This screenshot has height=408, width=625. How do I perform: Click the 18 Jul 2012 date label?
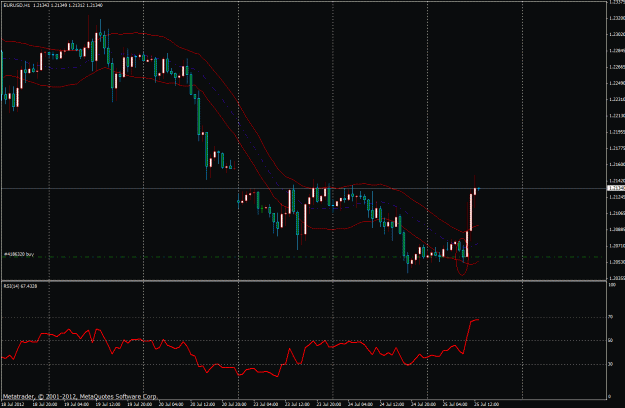pyautogui.click(x=13, y=404)
